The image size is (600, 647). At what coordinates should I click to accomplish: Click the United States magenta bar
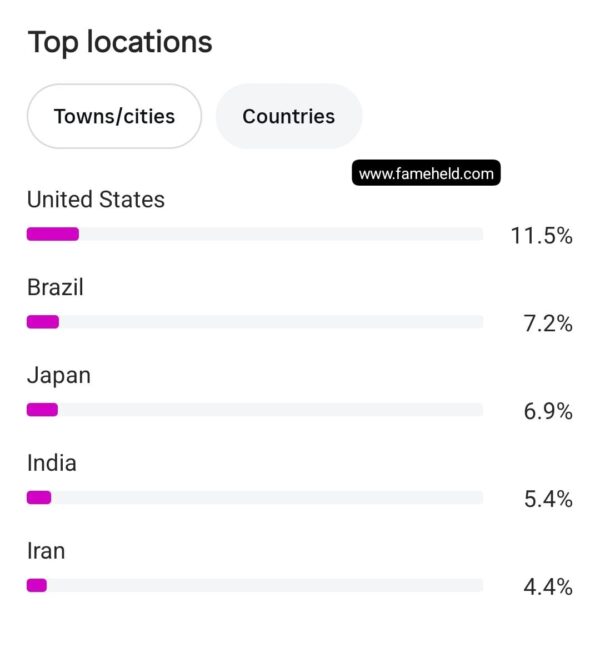pyautogui.click(x=53, y=234)
